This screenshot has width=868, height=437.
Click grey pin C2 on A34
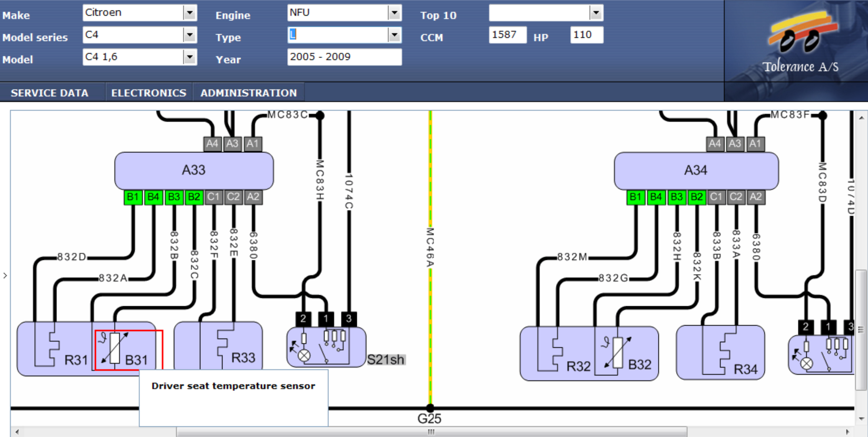click(x=736, y=197)
